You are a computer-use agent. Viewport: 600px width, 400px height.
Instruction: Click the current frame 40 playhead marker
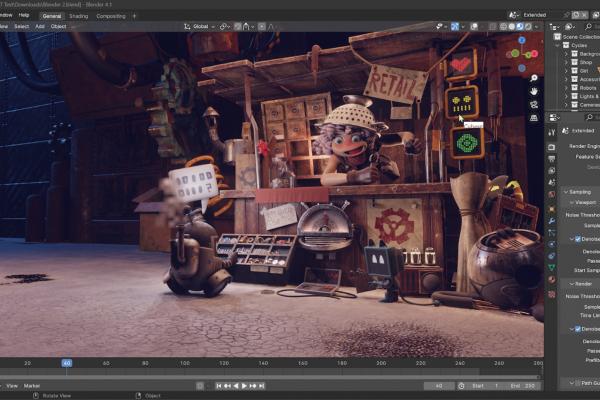pyautogui.click(x=67, y=363)
